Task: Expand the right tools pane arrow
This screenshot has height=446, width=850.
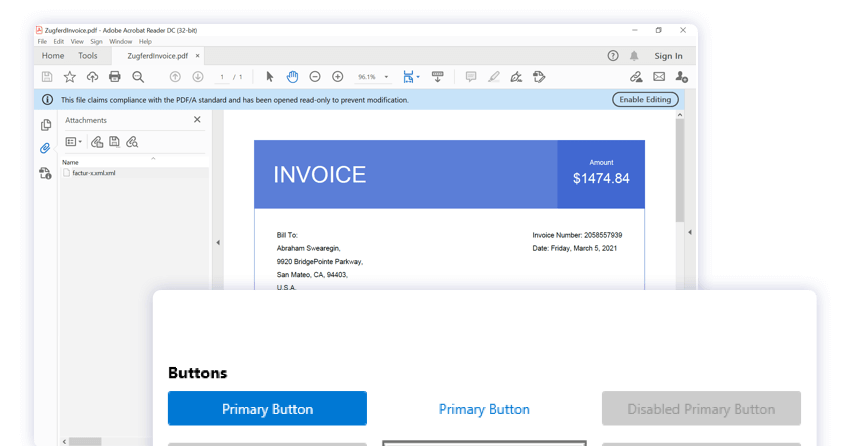Action: point(689,232)
